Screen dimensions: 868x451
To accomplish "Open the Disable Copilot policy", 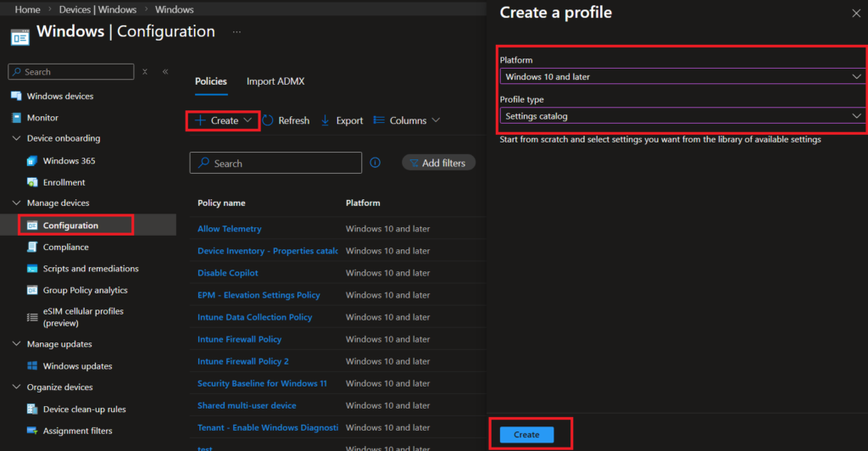I will (x=227, y=273).
